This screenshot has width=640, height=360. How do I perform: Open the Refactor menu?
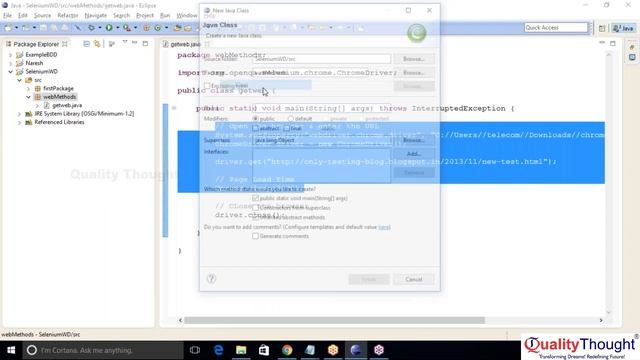coord(68,16)
